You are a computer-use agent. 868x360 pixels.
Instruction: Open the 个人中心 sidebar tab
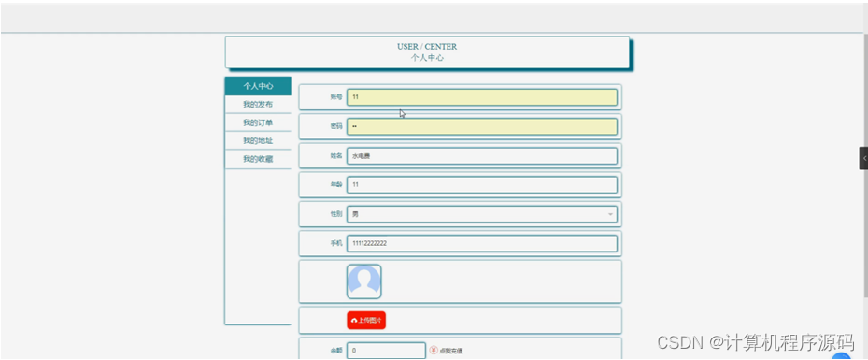[x=258, y=86]
